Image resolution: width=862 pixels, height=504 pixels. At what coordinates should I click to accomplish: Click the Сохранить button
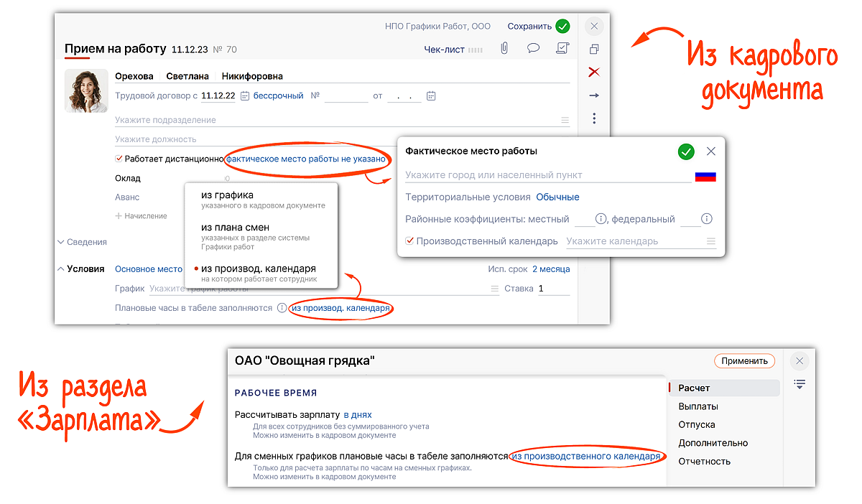pyautogui.click(x=538, y=27)
